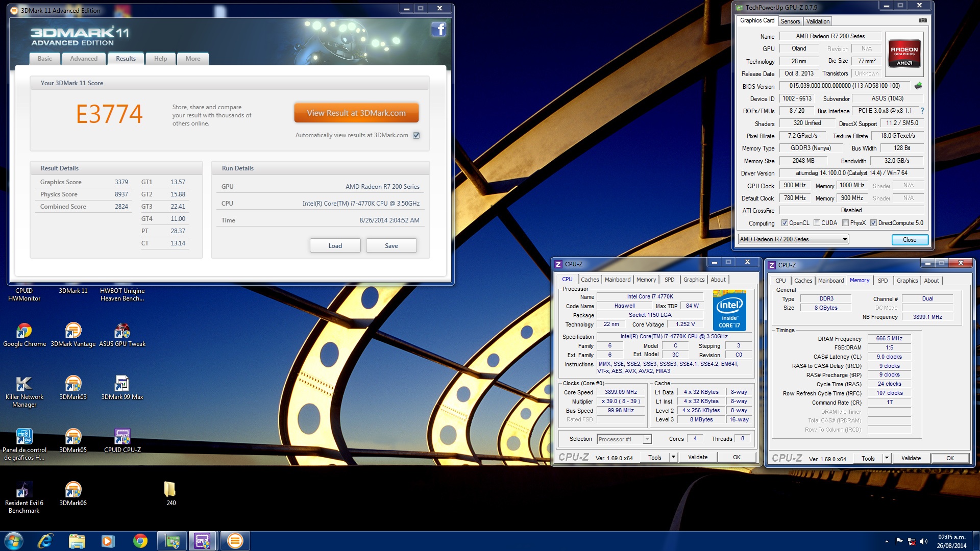This screenshot has height=551, width=980.
Task: Open 3DMark 99 Max desktop shortcut
Action: pyautogui.click(x=122, y=388)
